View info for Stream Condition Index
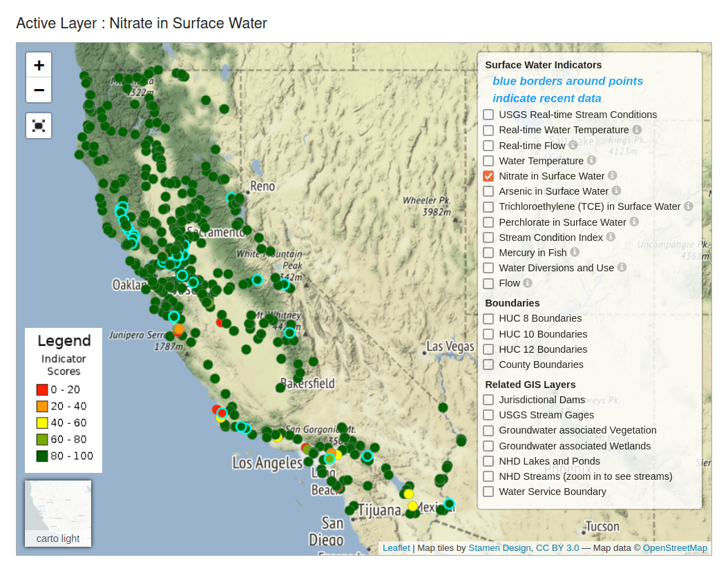 611,237
